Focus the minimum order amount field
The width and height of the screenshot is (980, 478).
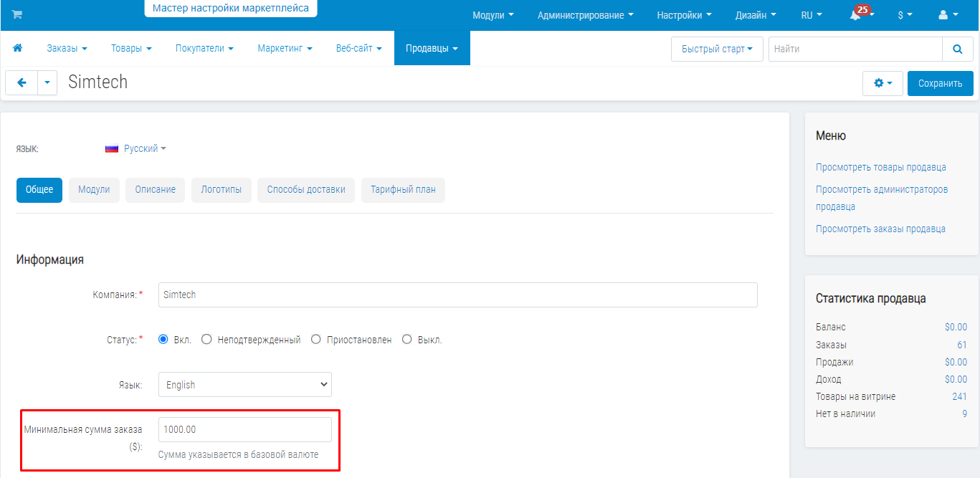[245, 429]
